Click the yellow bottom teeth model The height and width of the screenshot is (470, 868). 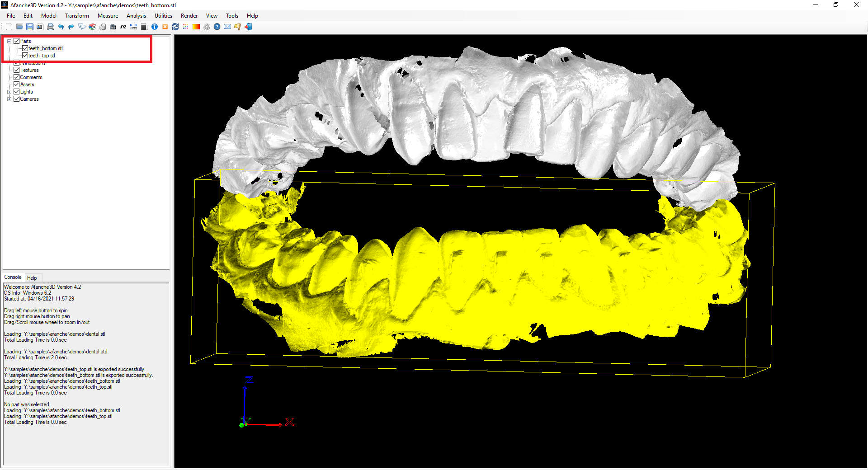[475, 280]
